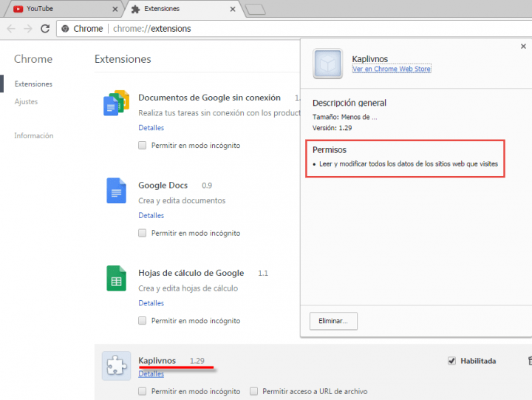Viewport: 532px width, 400px height.
Task: Click Hojas de cálculo de Google icon
Action: 116,278
